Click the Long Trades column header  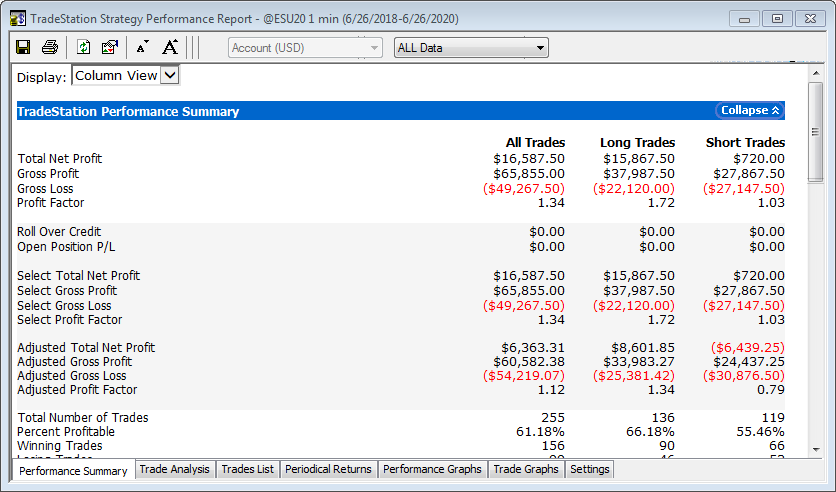point(637,143)
